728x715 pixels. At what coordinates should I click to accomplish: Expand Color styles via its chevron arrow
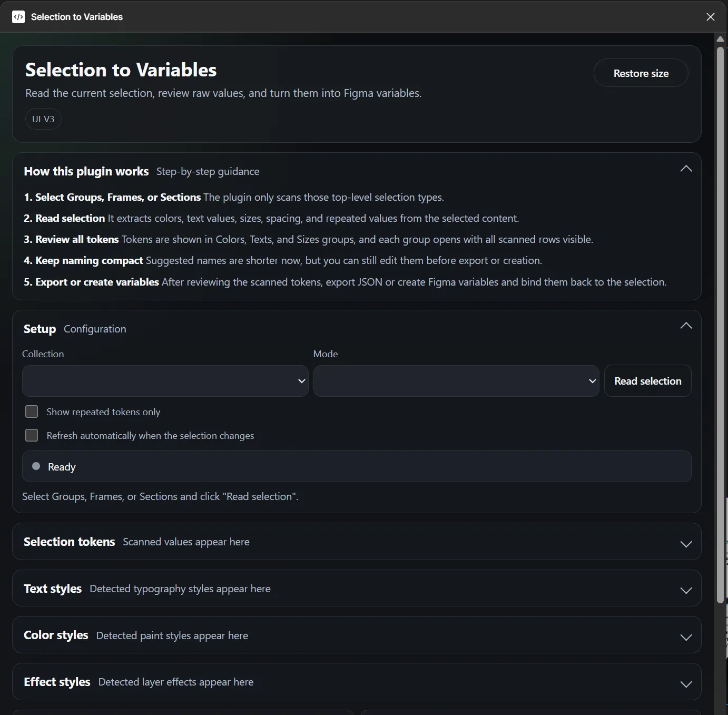[686, 638]
